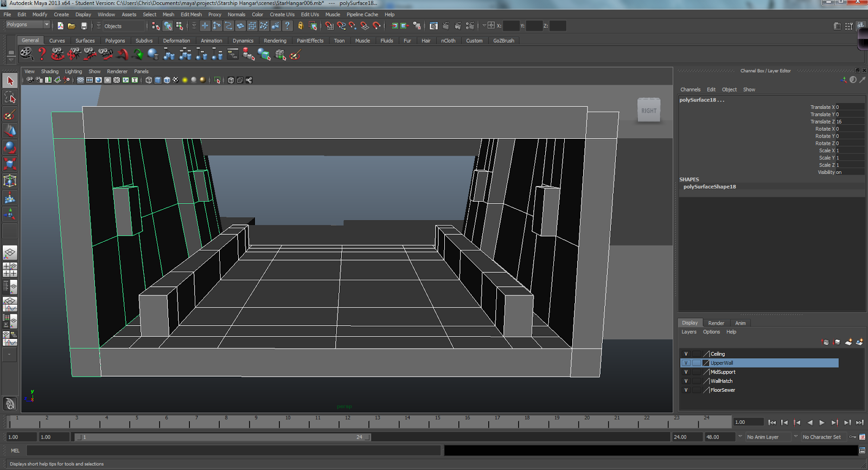
Task: Open the Edit Mesh menu
Action: (191, 15)
